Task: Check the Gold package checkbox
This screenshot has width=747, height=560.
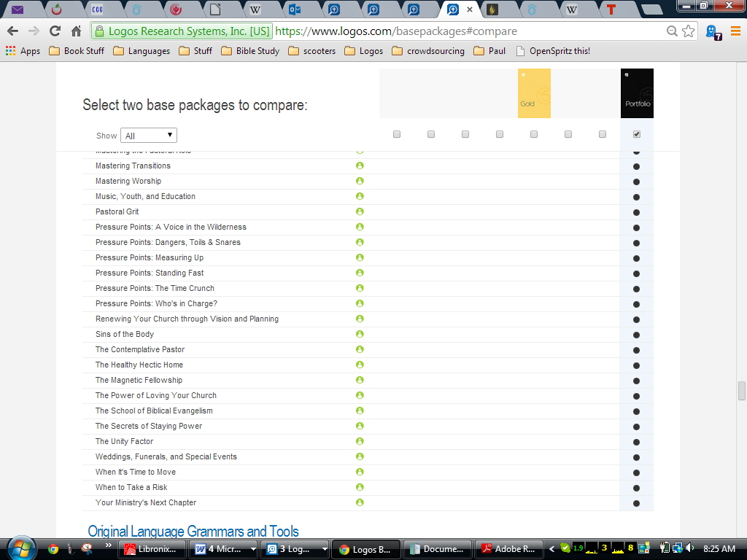Action: pos(534,134)
